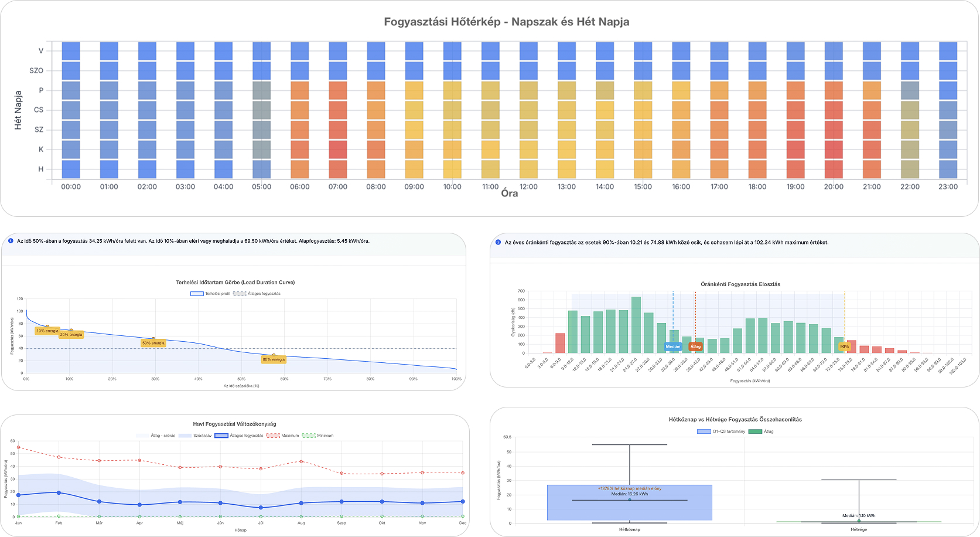Click the blue Medián marker badge
Image resolution: width=980 pixels, height=537 pixels.
point(672,346)
